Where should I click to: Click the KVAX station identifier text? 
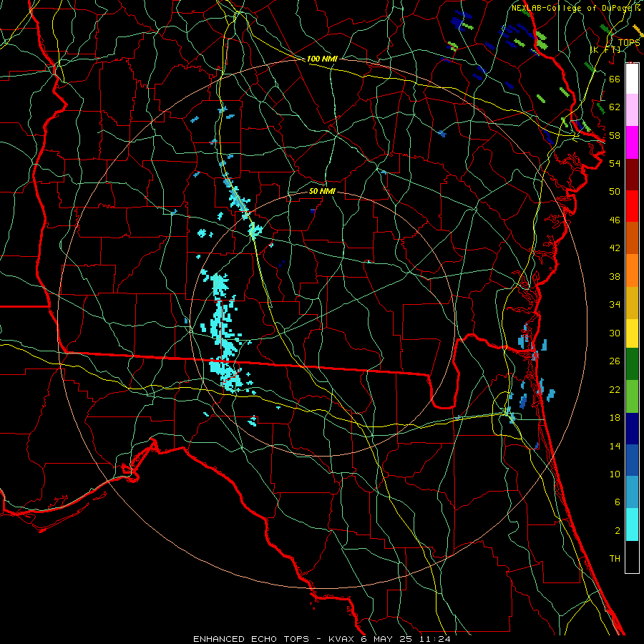pos(343,639)
